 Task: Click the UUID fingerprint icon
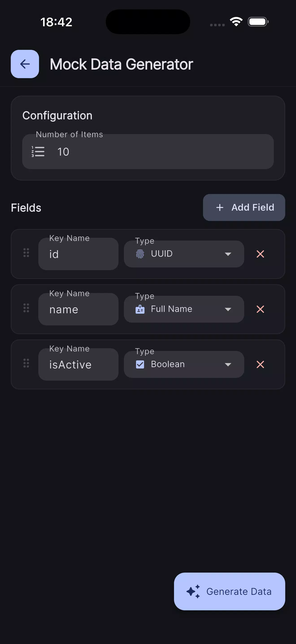(x=140, y=254)
